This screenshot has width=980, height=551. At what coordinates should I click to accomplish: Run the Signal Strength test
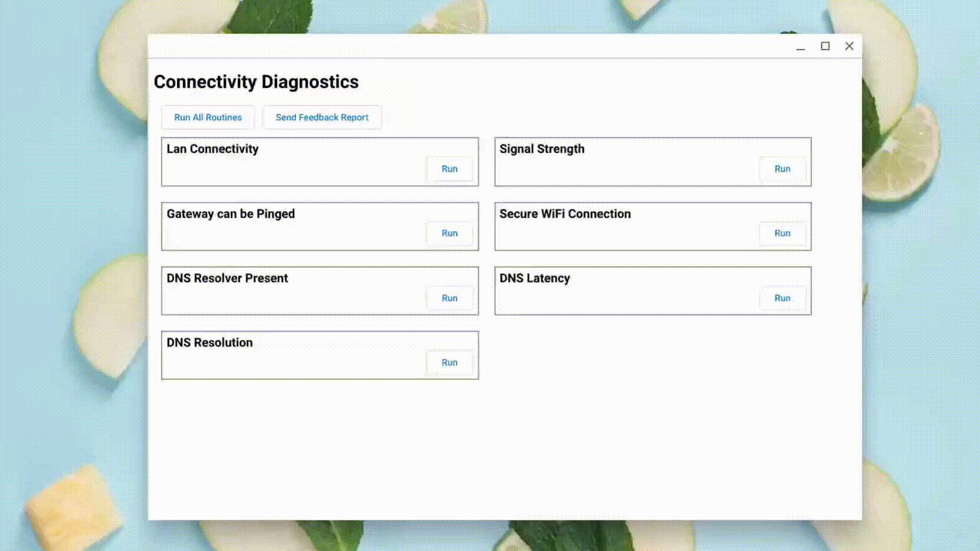pyautogui.click(x=782, y=169)
